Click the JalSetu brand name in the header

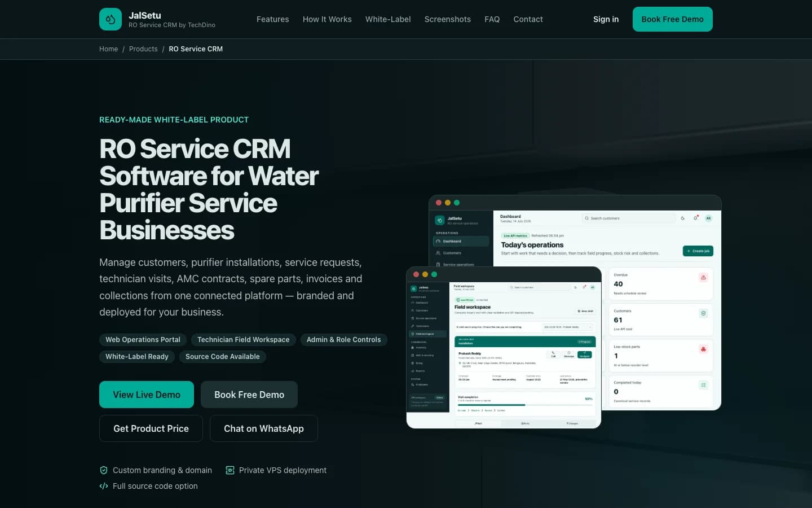point(145,15)
